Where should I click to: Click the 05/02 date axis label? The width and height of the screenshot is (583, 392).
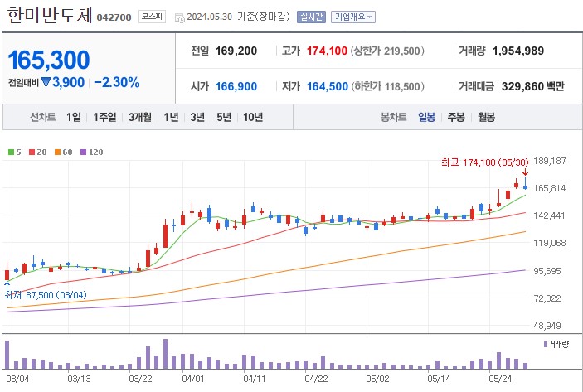[x=377, y=379]
